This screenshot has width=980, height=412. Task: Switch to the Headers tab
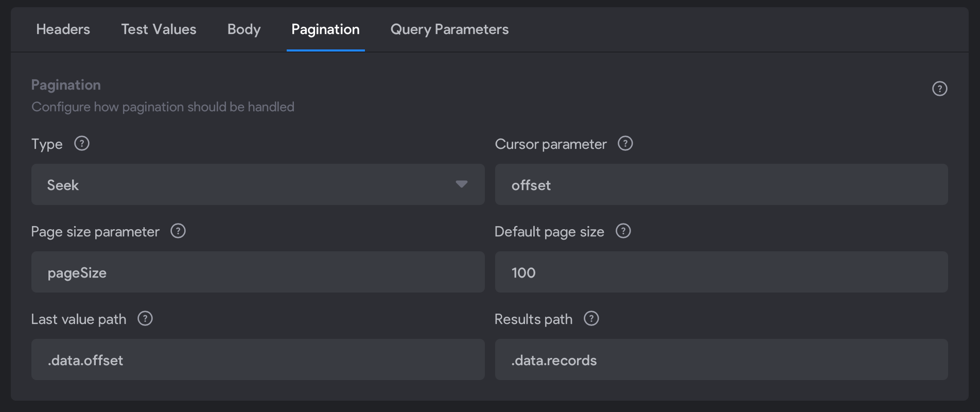[x=63, y=29]
